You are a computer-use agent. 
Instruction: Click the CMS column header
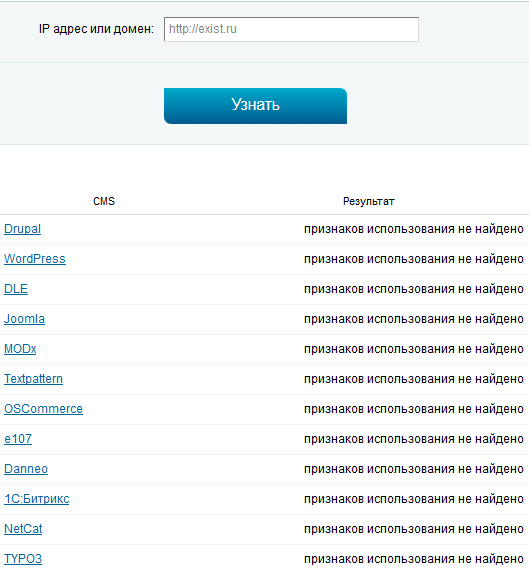coord(104,201)
